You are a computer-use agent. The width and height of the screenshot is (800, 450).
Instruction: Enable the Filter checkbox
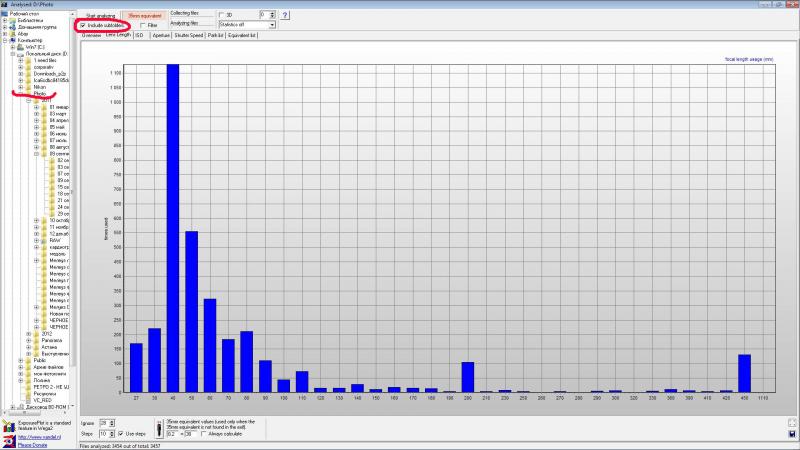point(143,26)
